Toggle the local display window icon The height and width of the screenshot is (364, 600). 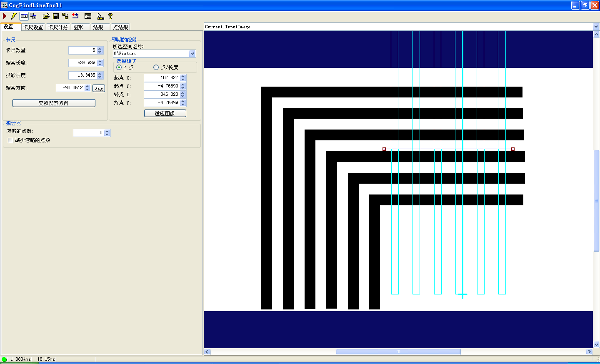pos(24,16)
